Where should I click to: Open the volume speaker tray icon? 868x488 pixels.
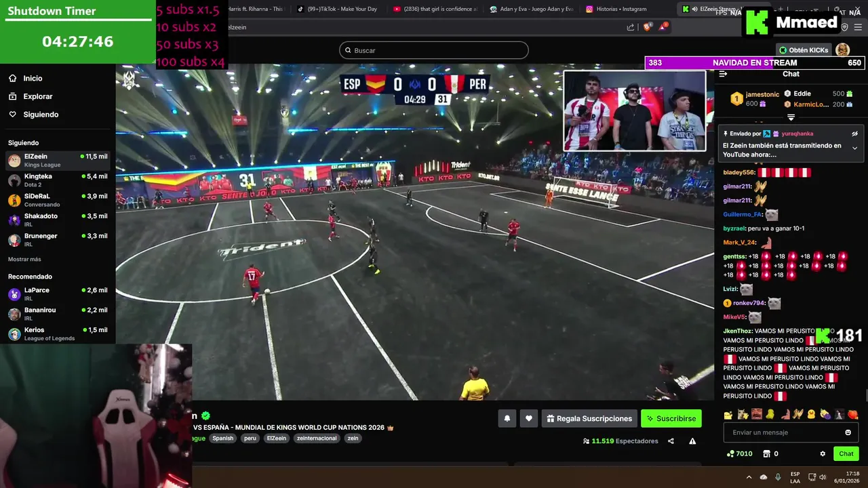823,477
